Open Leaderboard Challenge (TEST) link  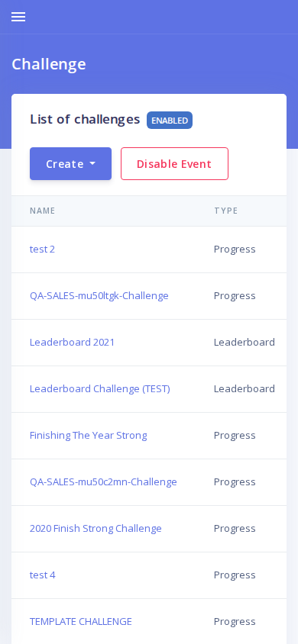pos(100,388)
